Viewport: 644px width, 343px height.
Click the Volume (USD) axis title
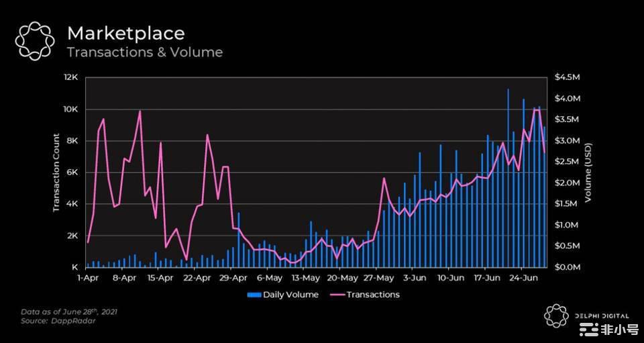click(x=588, y=172)
